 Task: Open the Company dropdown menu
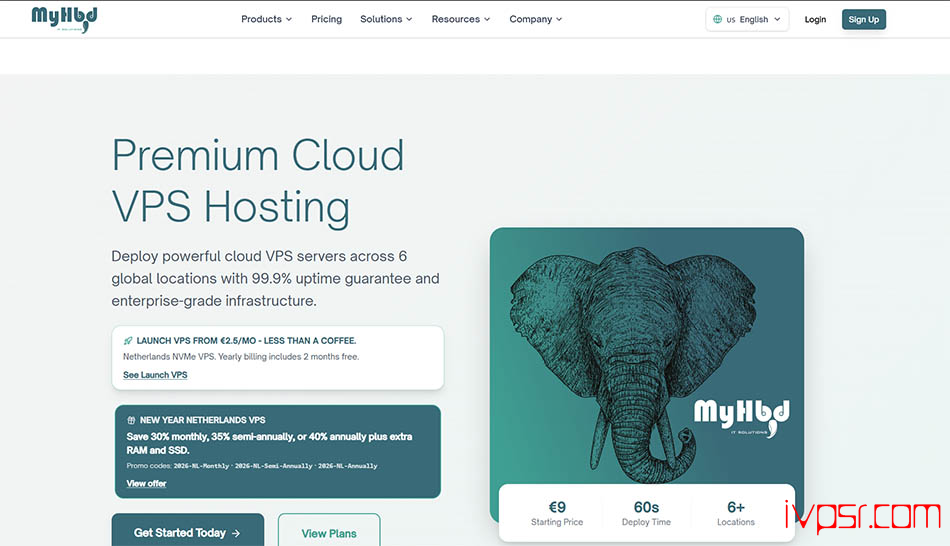(536, 19)
